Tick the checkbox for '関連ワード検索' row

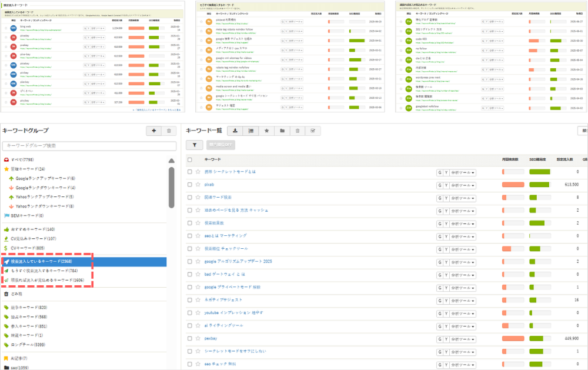coord(189,198)
